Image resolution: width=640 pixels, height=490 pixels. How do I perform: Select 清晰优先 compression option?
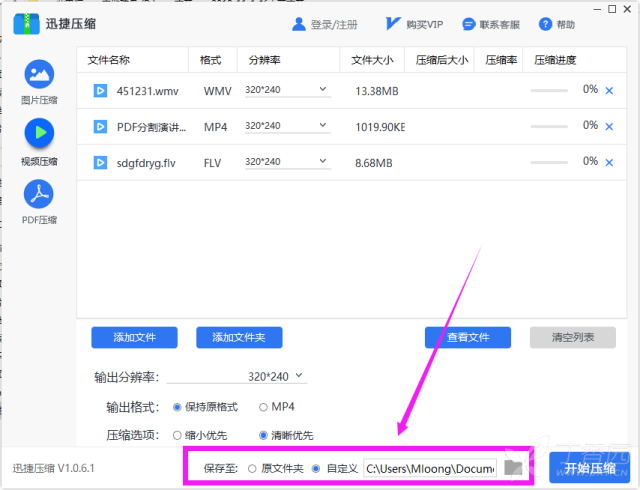pos(263,436)
